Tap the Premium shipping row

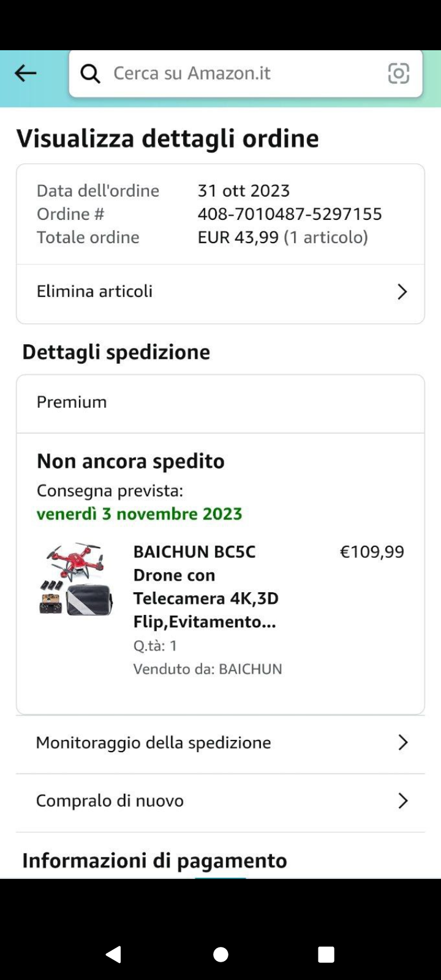(221, 402)
